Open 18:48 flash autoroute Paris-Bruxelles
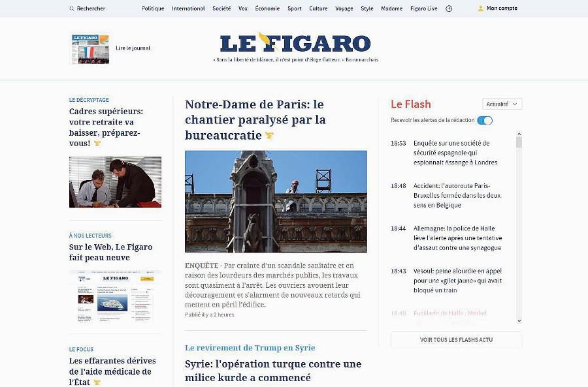 click(457, 196)
